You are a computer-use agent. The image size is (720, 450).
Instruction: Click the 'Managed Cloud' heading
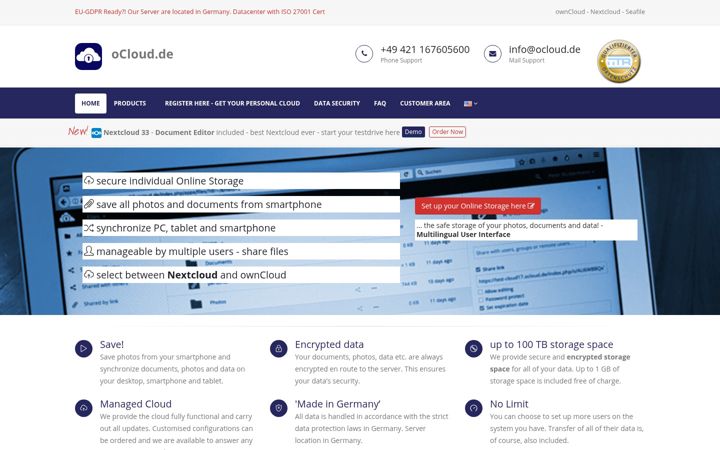click(136, 404)
